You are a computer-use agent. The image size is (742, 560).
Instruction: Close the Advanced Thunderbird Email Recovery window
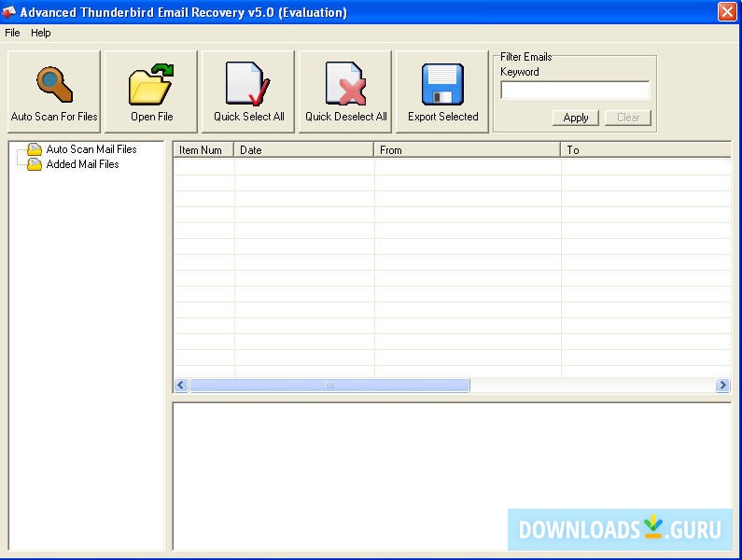[x=727, y=11]
